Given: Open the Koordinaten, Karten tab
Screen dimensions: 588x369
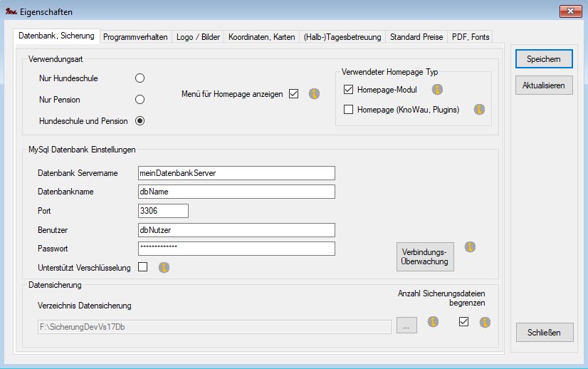Looking at the screenshot, I should [261, 37].
